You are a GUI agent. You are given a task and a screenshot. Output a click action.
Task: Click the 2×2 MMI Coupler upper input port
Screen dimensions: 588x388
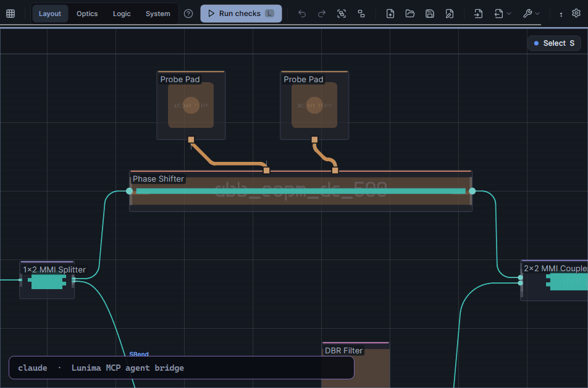click(520, 277)
